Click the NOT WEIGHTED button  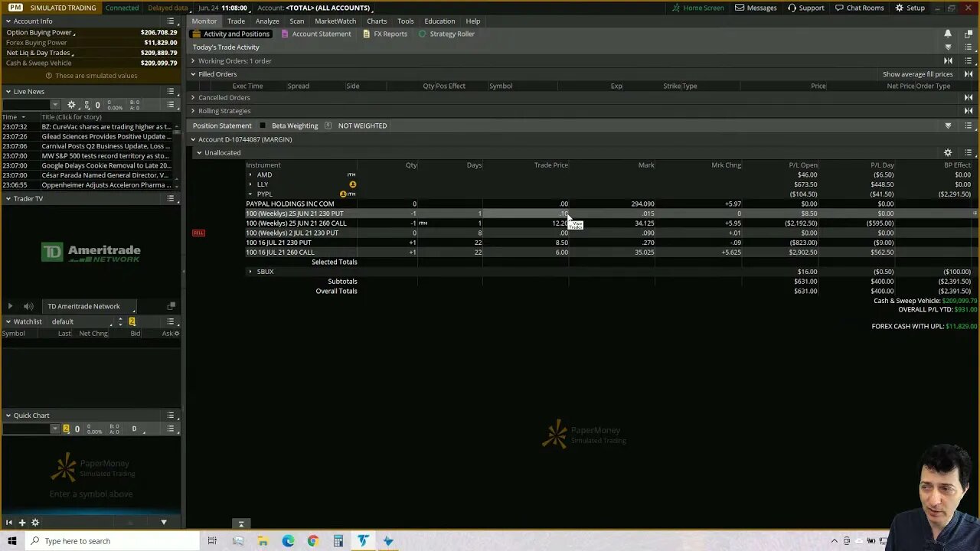click(x=362, y=126)
